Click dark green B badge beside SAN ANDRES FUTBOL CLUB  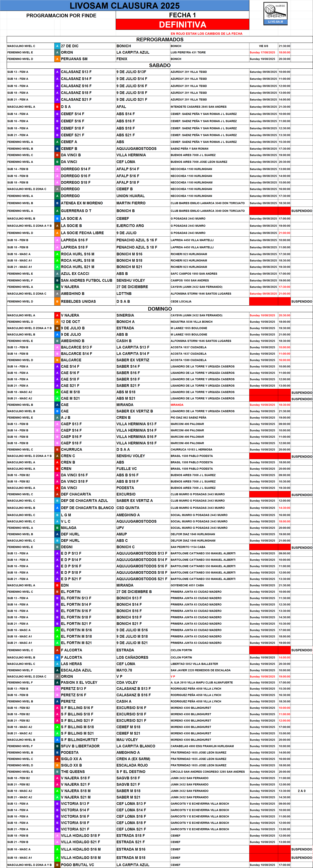[57, 280]
